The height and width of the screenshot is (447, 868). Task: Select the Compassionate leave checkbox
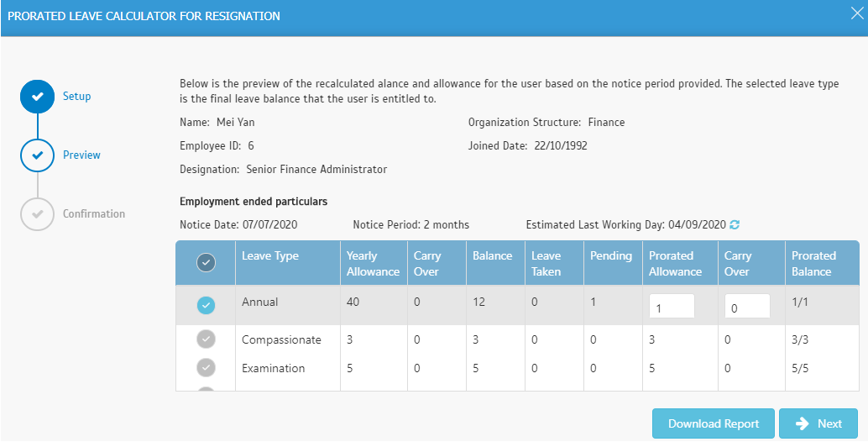pos(206,339)
